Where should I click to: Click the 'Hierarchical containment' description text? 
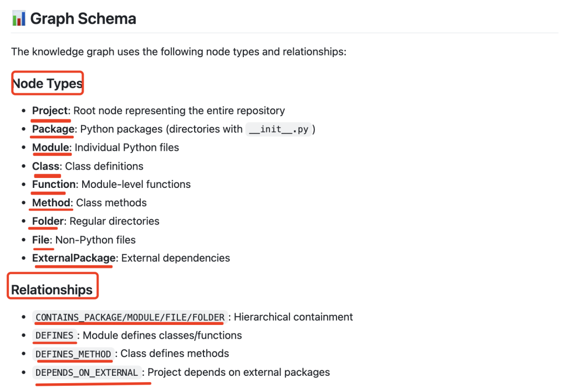pyautogui.click(x=293, y=317)
